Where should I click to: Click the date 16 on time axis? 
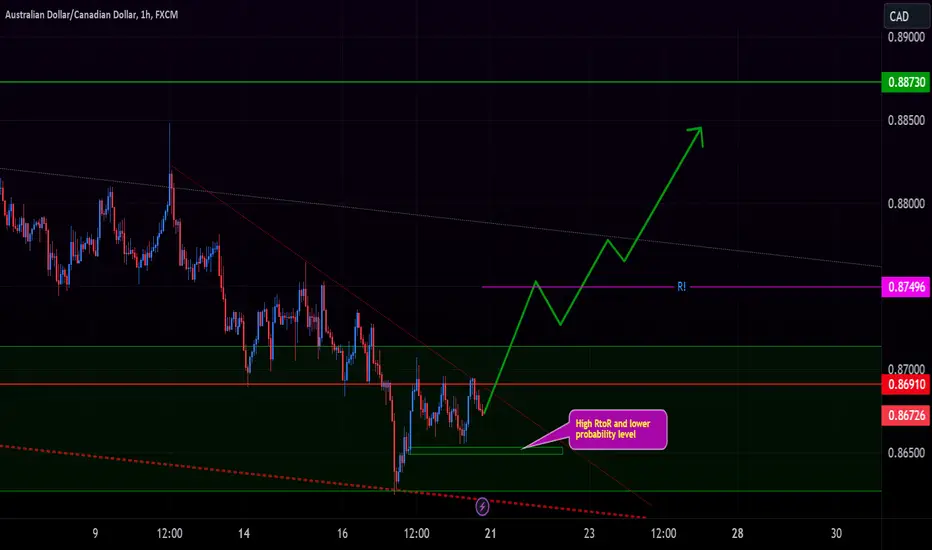click(342, 533)
